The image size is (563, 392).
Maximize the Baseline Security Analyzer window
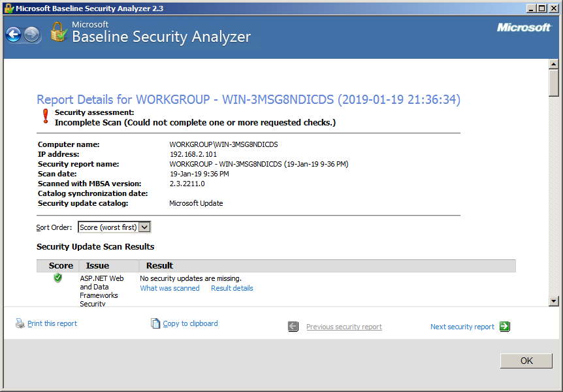[x=542, y=8]
